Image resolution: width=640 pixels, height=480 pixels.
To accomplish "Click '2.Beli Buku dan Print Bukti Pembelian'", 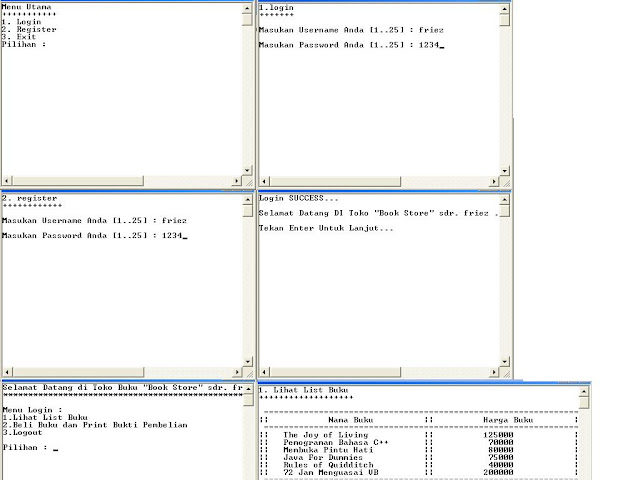I will point(95,425).
